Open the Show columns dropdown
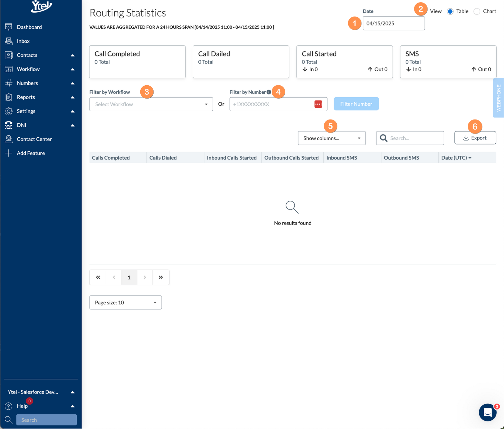Image resolution: width=504 pixels, height=429 pixels. click(x=332, y=138)
